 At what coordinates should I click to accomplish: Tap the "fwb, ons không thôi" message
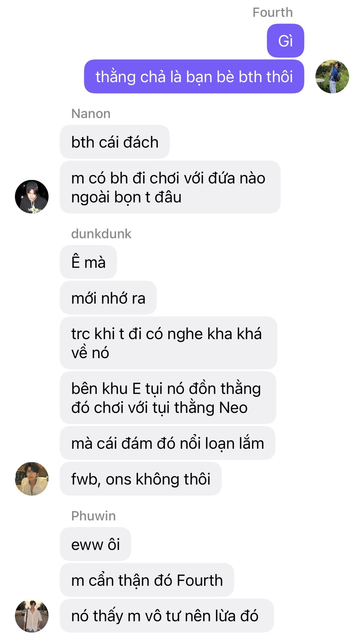[141, 479]
